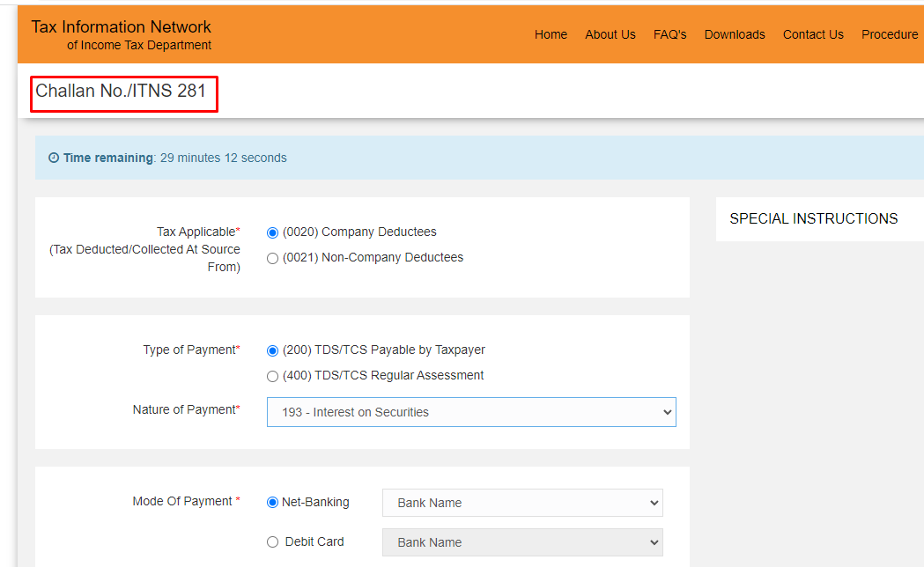Enable Net-Banking payment mode
Screen dimensions: 924x567
[x=272, y=502]
